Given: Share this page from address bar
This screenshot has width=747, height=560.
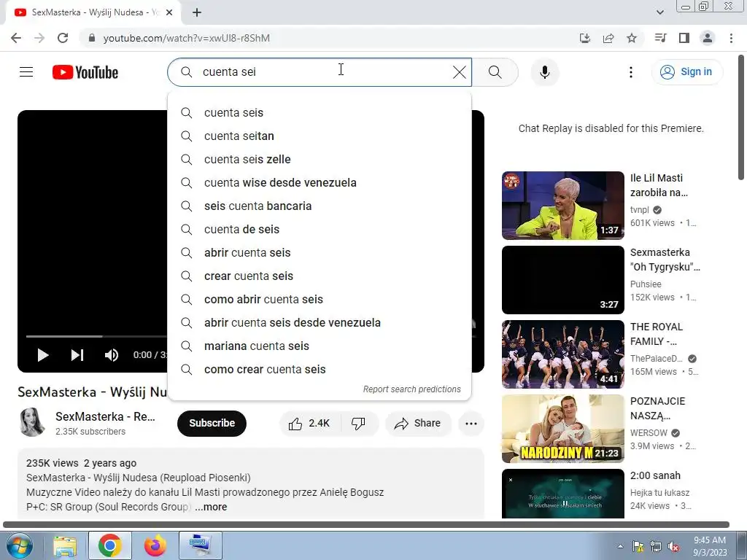Looking at the screenshot, I should pos(608,38).
